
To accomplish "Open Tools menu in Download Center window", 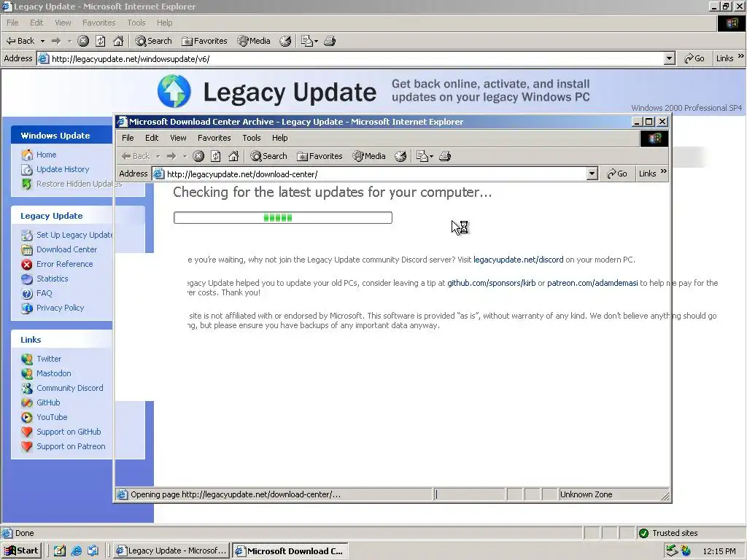I will [251, 138].
